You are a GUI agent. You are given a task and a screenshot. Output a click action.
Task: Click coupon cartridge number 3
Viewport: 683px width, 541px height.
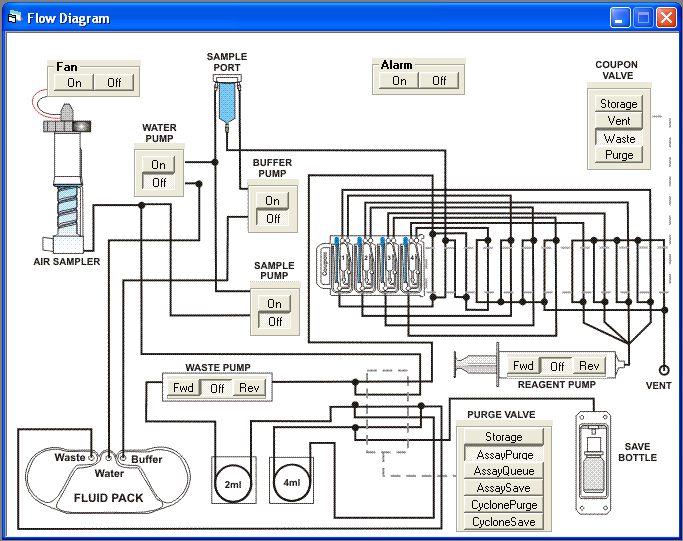click(389, 265)
